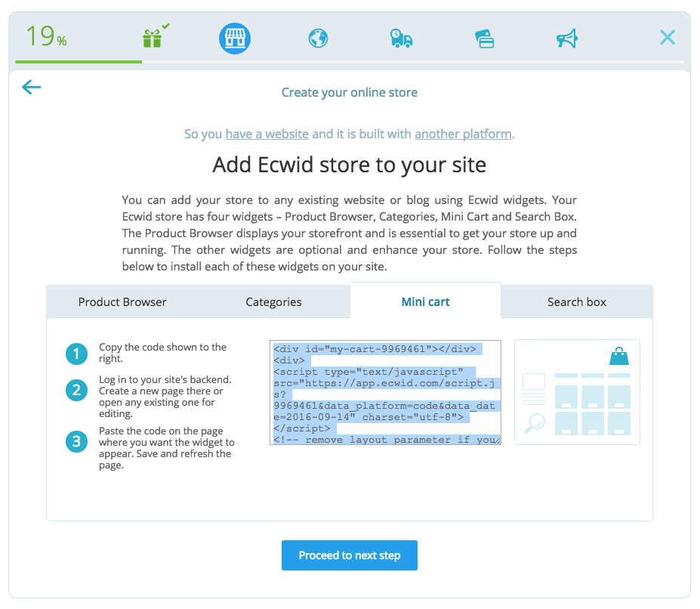Go to the delivery truck shipping step
The image size is (700, 609).
(x=401, y=39)
